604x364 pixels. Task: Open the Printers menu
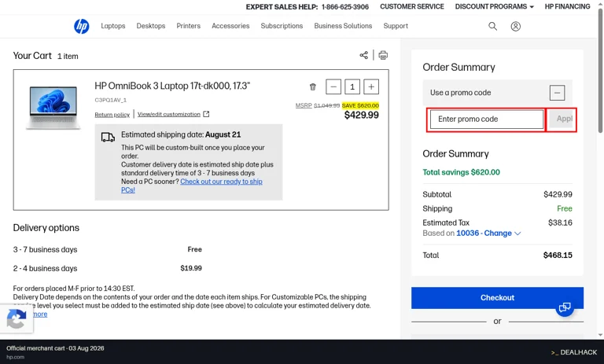189,26
